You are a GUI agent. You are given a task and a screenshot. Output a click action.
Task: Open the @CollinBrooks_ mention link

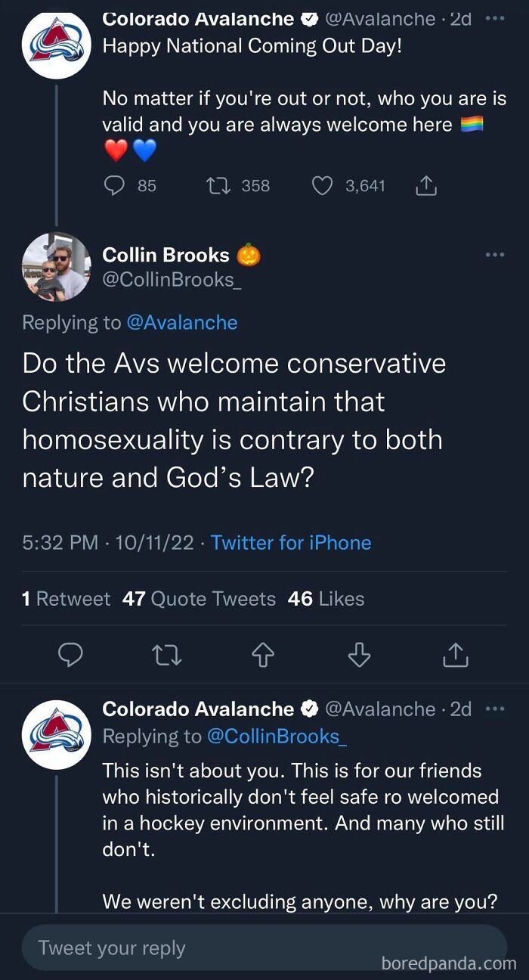(x=276, y=737)
